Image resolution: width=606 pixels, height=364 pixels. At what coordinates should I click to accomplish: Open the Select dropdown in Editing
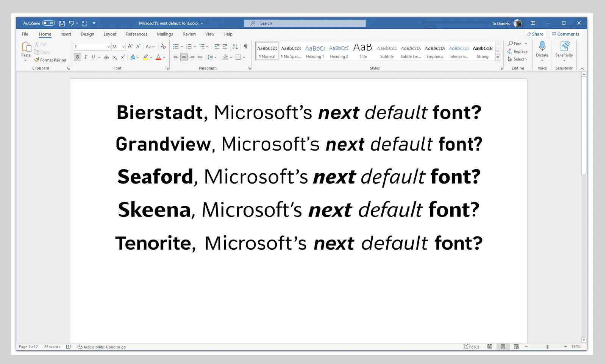coord(518,59)
